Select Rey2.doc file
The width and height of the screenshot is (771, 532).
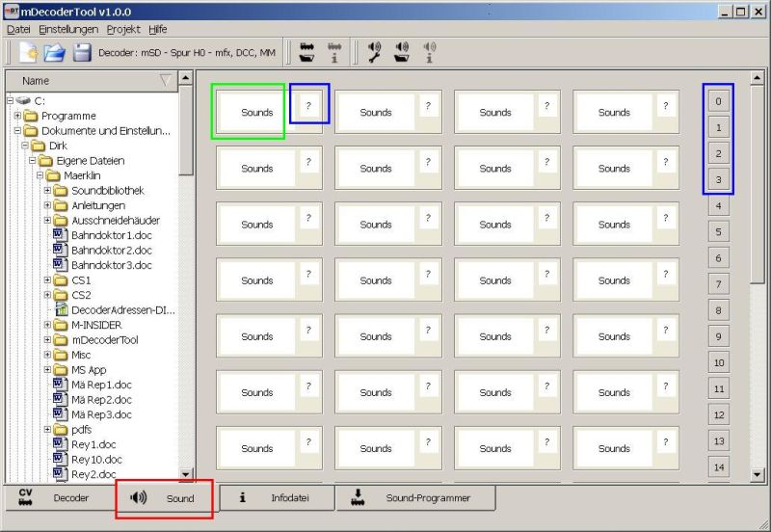pos(85,474)
